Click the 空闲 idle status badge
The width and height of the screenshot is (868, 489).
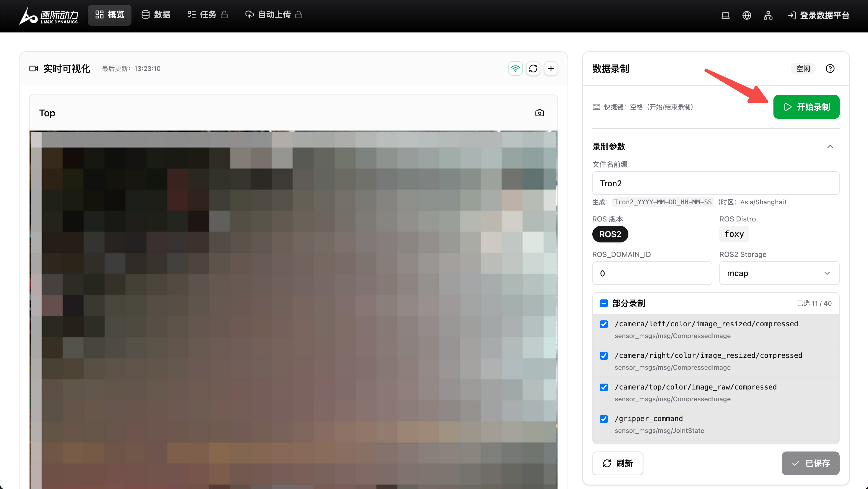pos(803,69)
